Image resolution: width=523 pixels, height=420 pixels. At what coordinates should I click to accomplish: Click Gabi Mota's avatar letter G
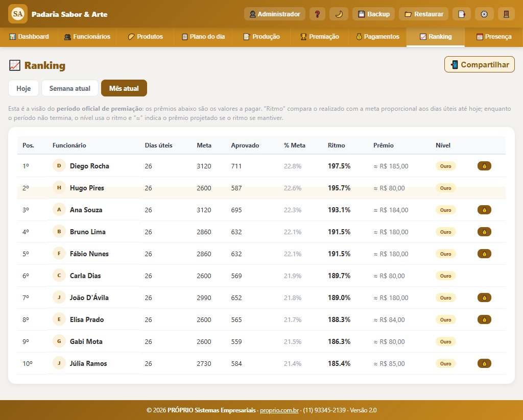tap(59, 341)
